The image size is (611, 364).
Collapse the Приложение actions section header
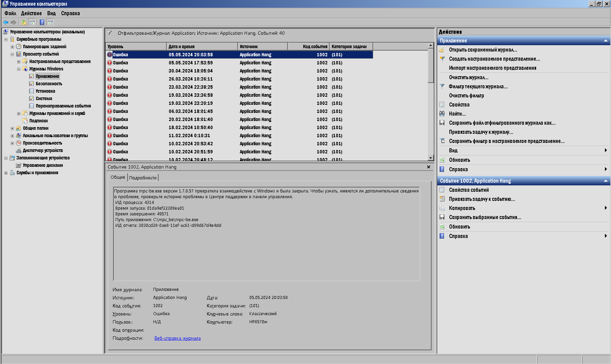click(606, 40)
